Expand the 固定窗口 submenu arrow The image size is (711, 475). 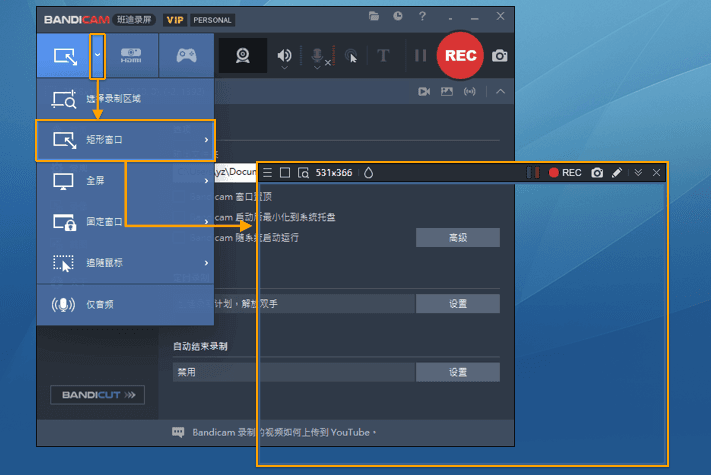pos(206,222)
